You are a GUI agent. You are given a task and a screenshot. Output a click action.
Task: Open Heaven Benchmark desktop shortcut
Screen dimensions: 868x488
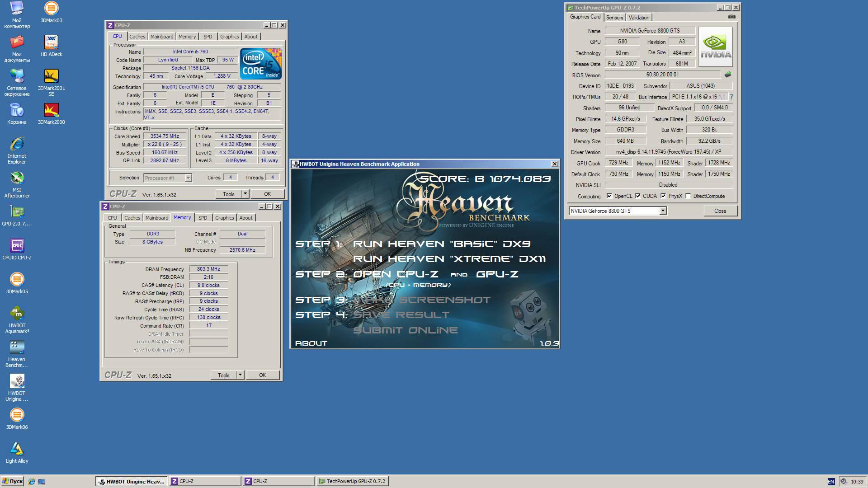tap(17, 354)
